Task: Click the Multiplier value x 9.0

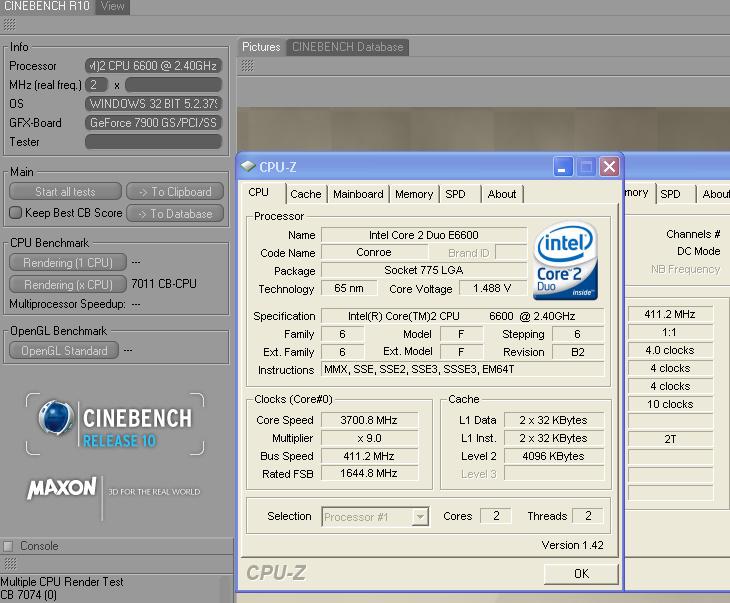Action: click(369, 438)
